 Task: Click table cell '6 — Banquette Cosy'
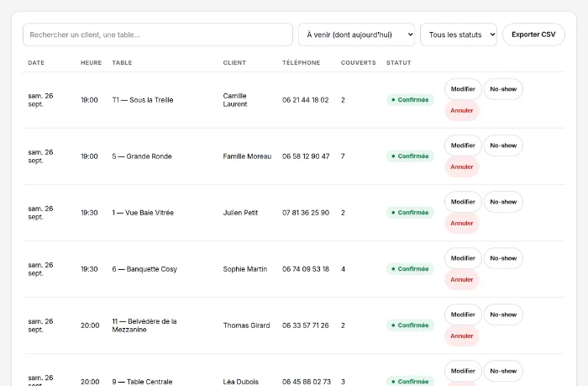tap(144, 269)
